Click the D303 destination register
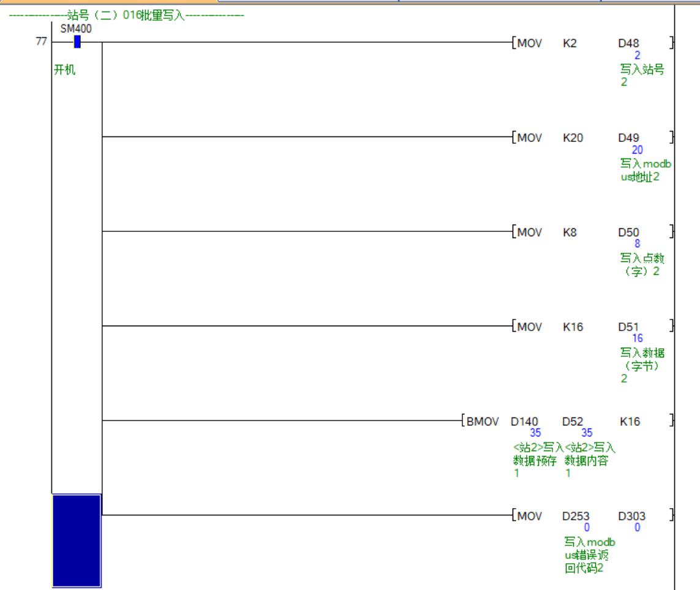 click(x=631, y=516)
